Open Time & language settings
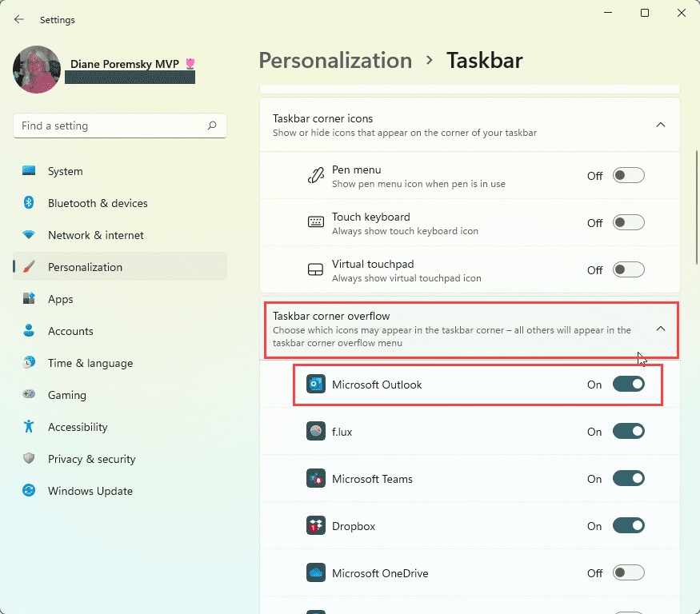700x614 pixels. (120, 363)
